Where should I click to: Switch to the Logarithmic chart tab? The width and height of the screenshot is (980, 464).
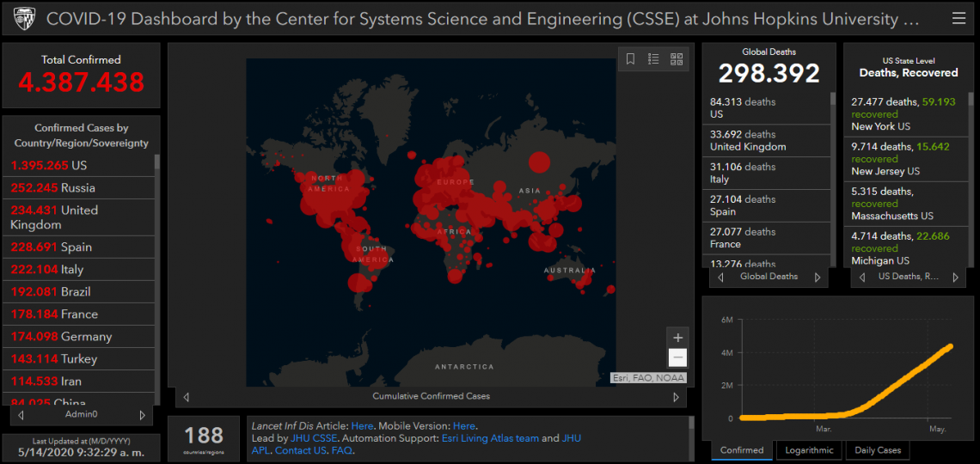pos(809,450)
